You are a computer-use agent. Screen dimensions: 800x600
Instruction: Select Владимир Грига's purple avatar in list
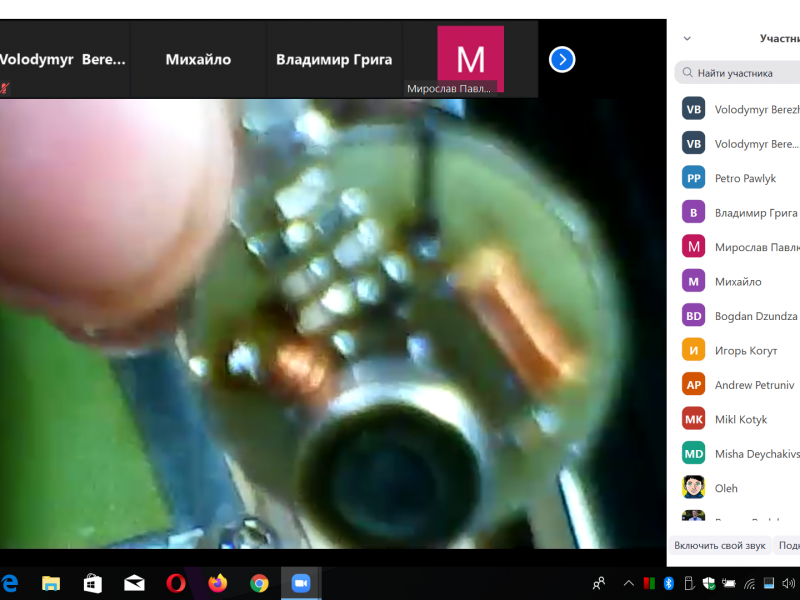[x=693, y=212]
